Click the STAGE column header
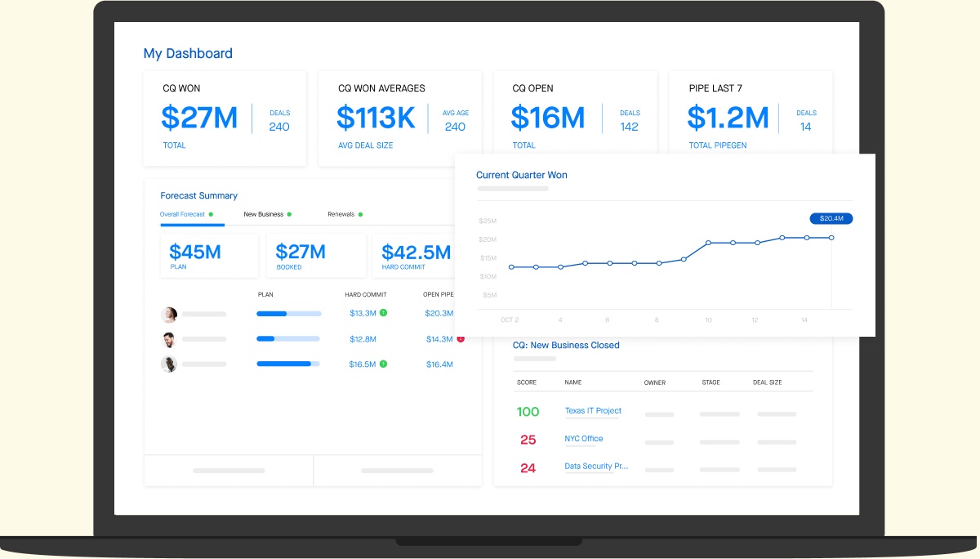This screenshot has height=559, width=980. click(710, 382)
